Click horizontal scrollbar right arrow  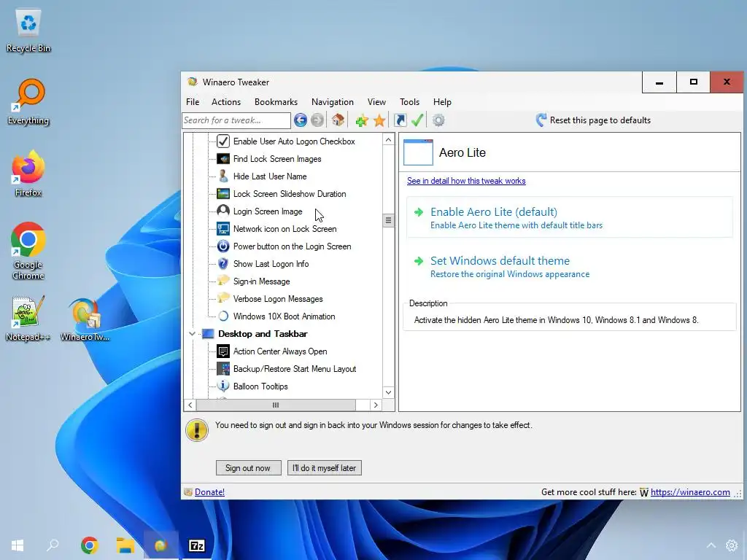click(376, 405)
